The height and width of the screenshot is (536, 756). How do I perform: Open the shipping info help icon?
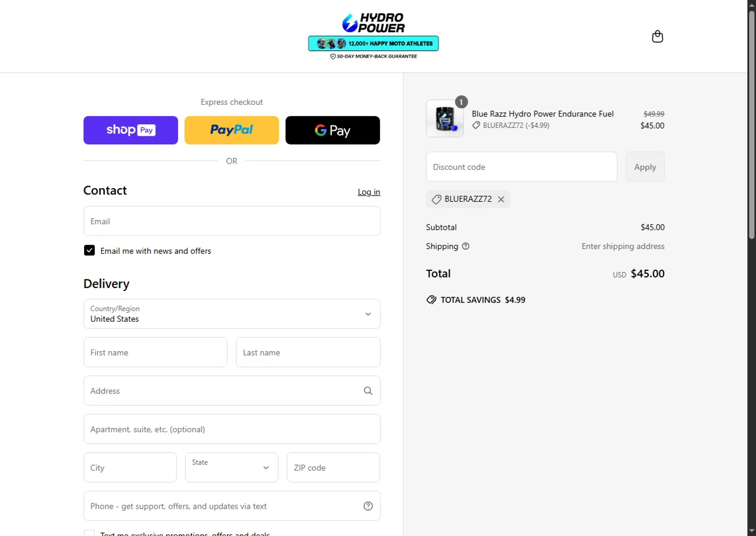(466, 246)
